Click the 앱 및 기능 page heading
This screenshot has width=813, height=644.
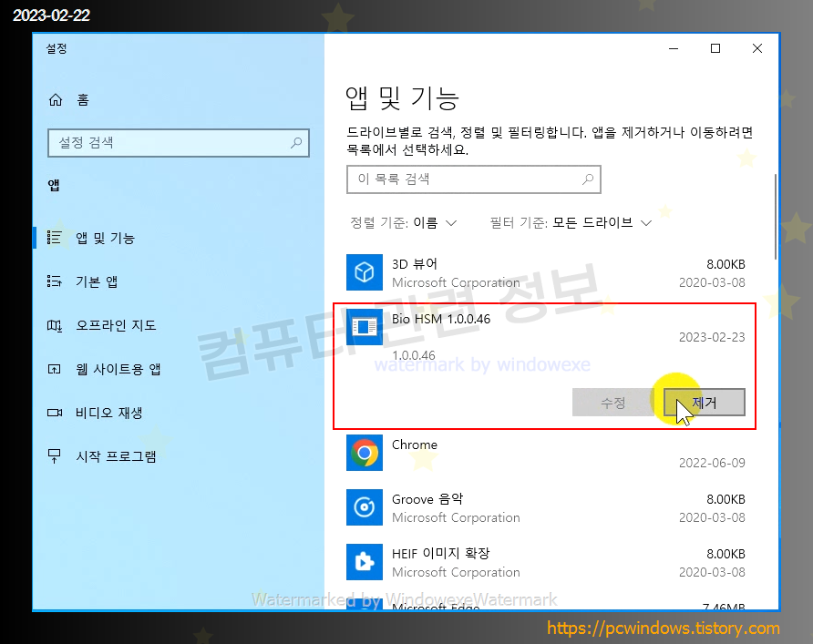tap(402, 98)
